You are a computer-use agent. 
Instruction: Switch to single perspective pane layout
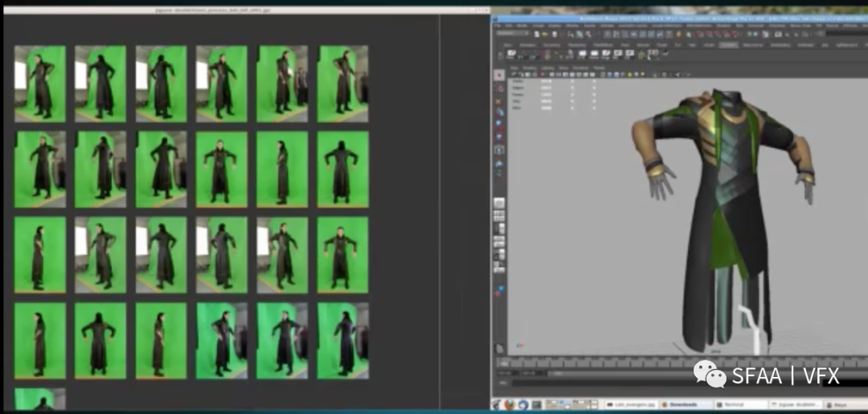pyautogui.click(x=499, y=203)
